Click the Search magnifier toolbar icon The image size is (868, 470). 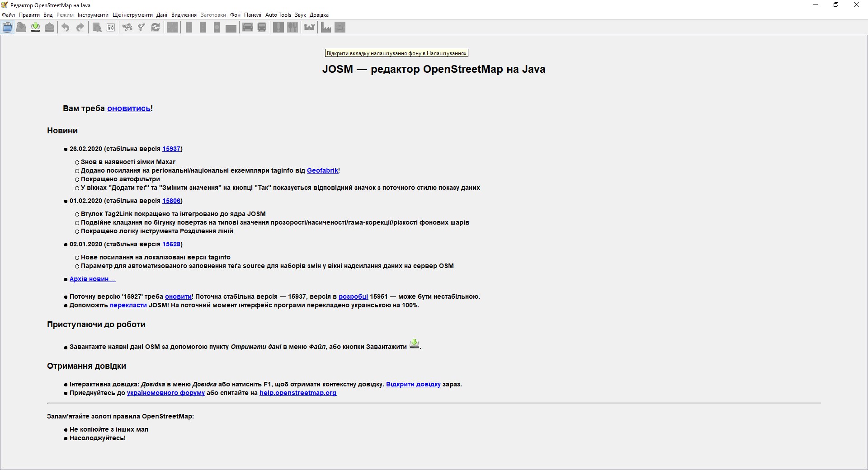tap(97, 28)
